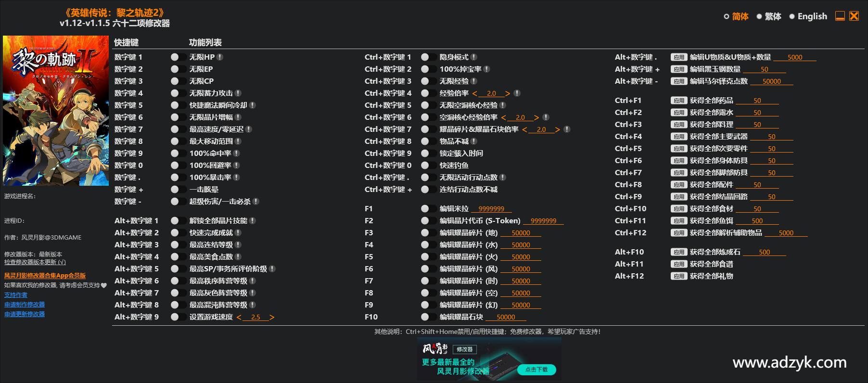This screenshot has width=868, height=383.
Task: Click the 编辑马尔铎克点数 value field
Action: point(772,81)
